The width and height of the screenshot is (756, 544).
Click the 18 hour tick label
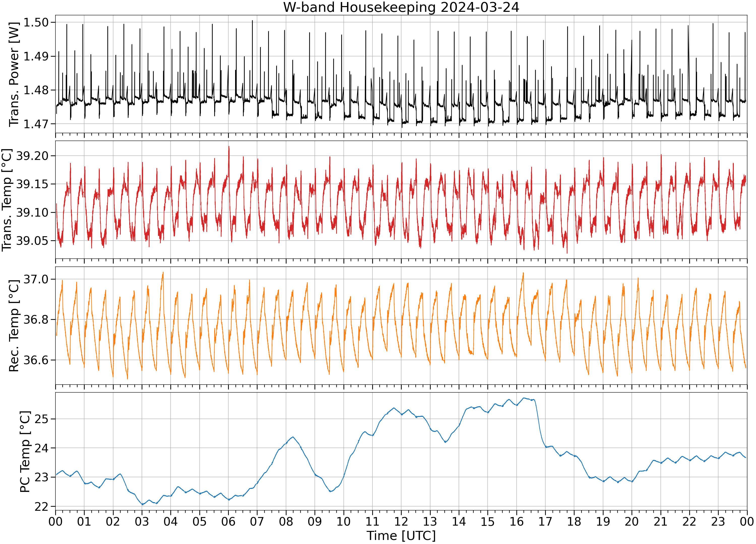click(574, 521)
